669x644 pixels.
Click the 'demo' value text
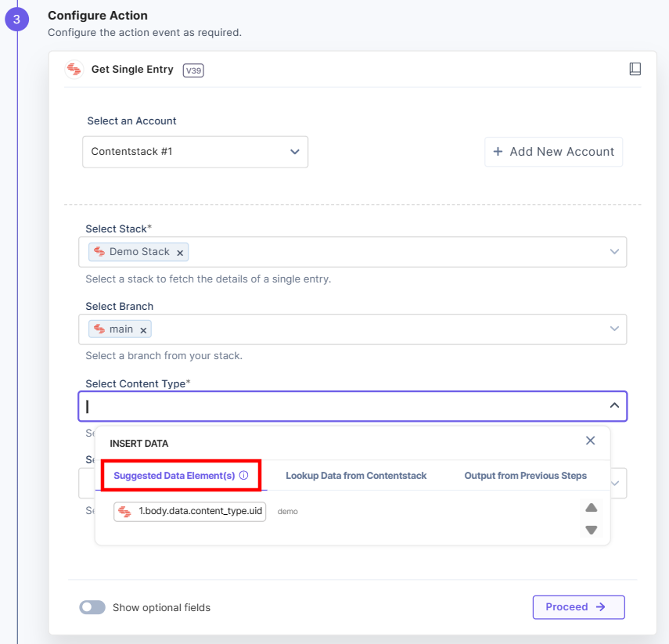[x=287, y=511]
